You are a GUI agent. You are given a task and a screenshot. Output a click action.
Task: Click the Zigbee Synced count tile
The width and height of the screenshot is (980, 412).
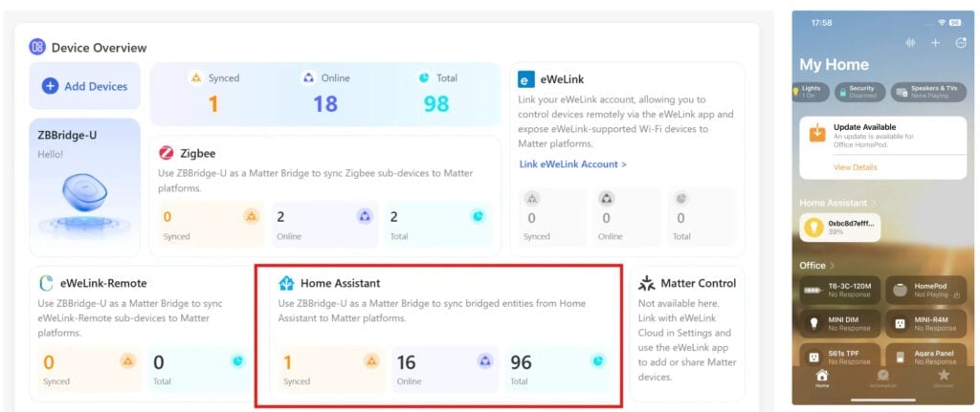coord(212,224)
